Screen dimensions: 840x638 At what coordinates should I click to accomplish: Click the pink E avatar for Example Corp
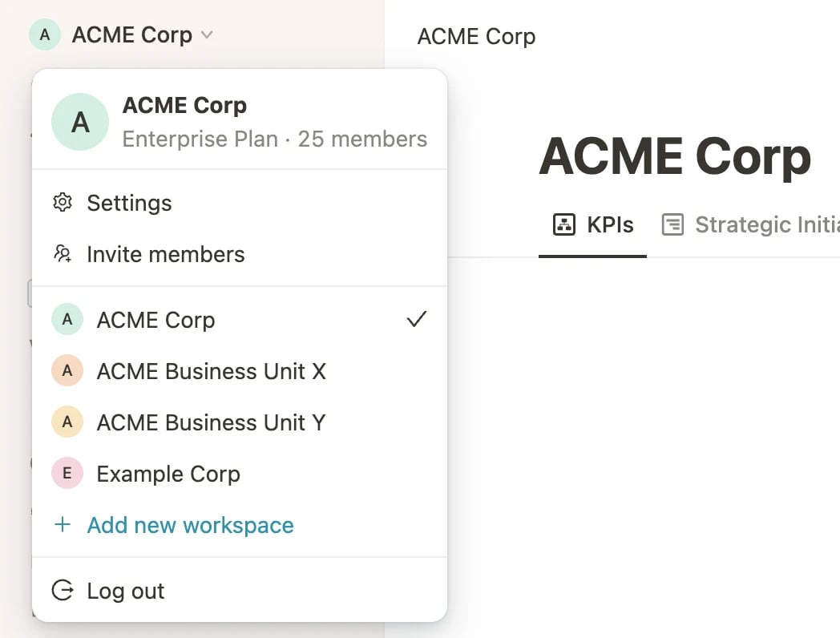(67, 473)
